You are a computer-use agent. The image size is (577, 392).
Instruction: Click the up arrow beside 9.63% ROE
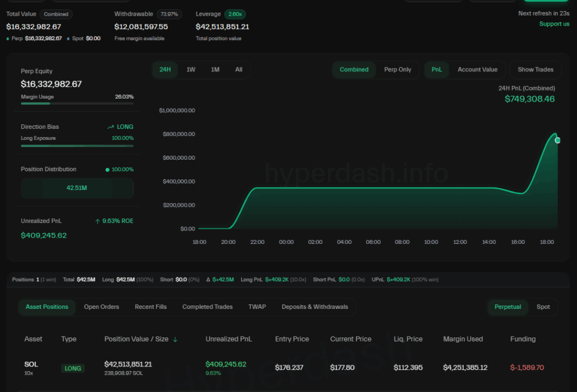click(98, 221)
